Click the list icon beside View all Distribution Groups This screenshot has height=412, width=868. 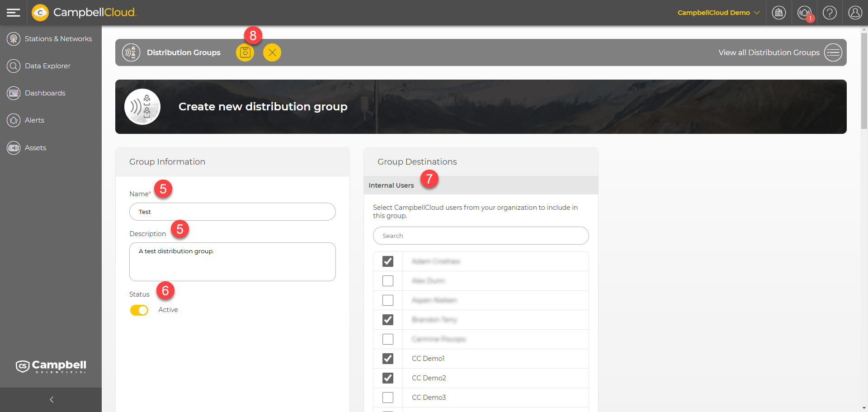(x=833, y=52)
